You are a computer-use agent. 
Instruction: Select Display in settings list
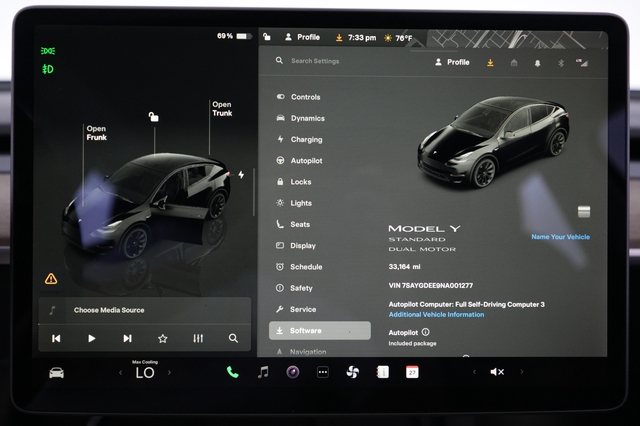296,246
